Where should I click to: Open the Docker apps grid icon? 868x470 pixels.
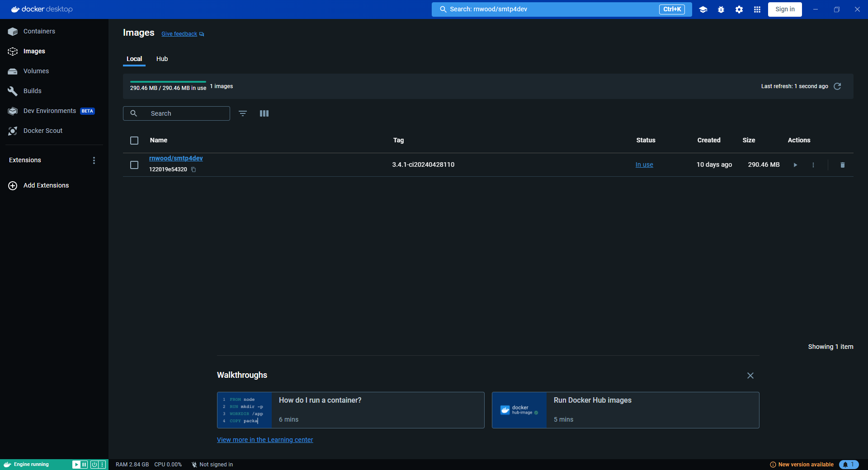757,9
